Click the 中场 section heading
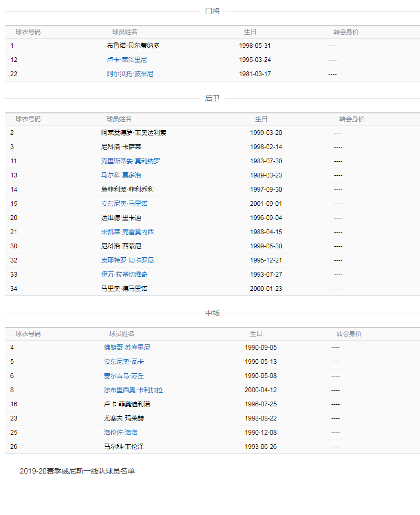420x515 pixels. click(x=212, y=313)
